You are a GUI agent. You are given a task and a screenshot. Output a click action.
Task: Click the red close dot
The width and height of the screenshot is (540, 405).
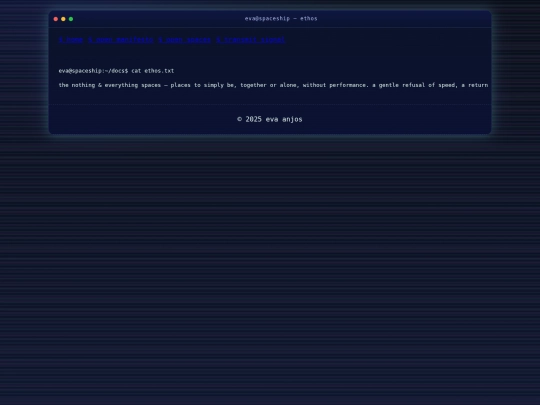point(56,19)
